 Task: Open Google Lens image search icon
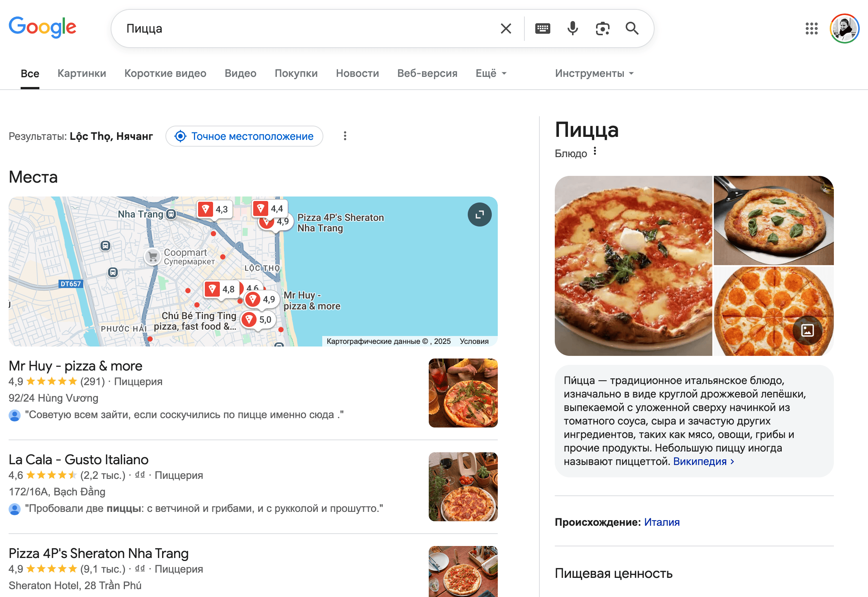[x=602, y=28]
